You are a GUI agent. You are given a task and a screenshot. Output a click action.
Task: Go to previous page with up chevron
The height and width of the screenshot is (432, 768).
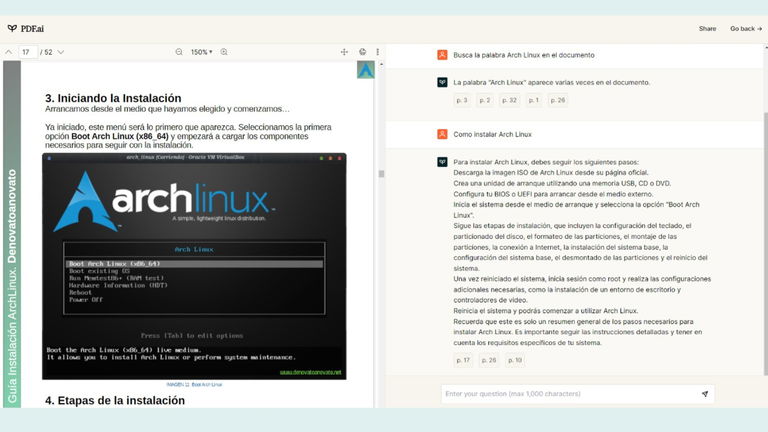(x=9, y=52)
